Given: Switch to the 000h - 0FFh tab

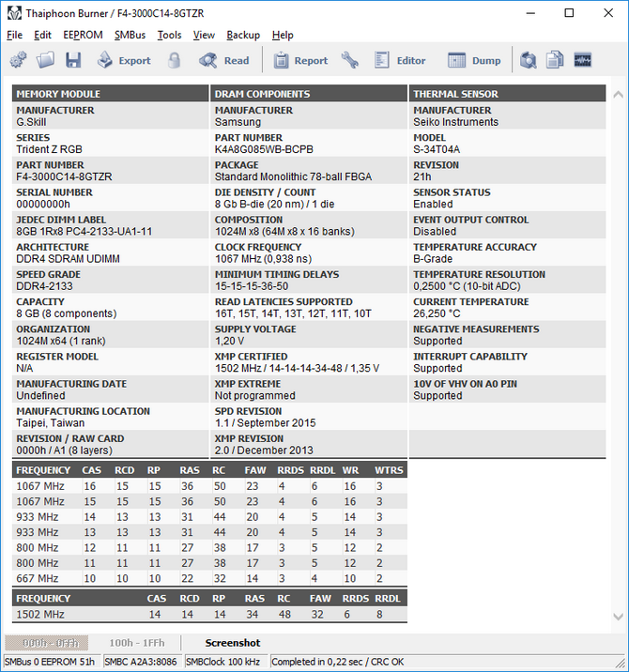Looking at the screenshot, I should tap(46, 643).
